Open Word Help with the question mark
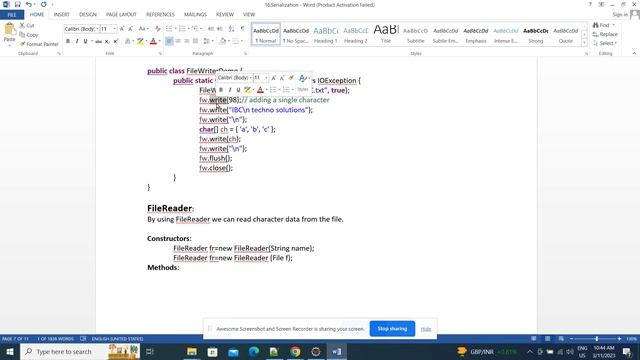This screenshot has height=360, width=640. coord(590,4)
